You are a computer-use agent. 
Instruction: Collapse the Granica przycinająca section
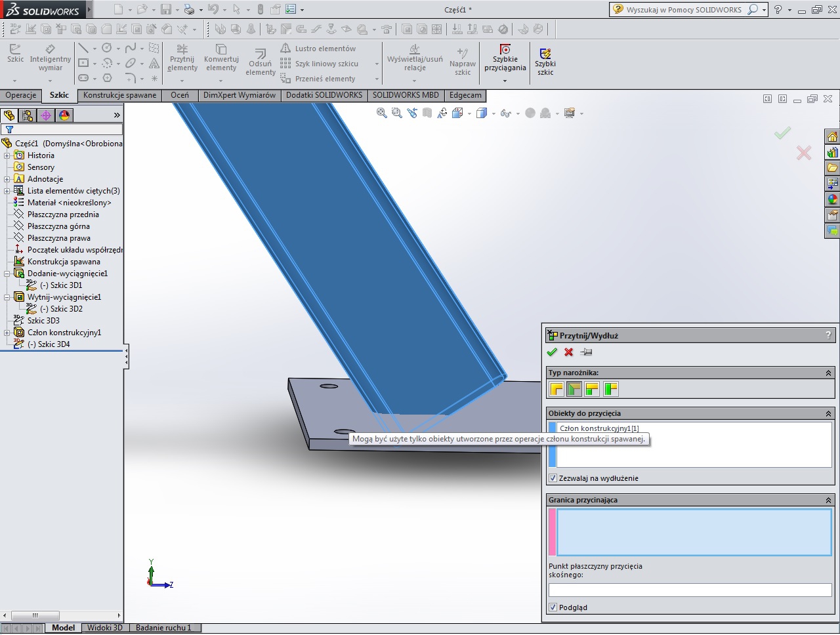(x=828, y=500)
